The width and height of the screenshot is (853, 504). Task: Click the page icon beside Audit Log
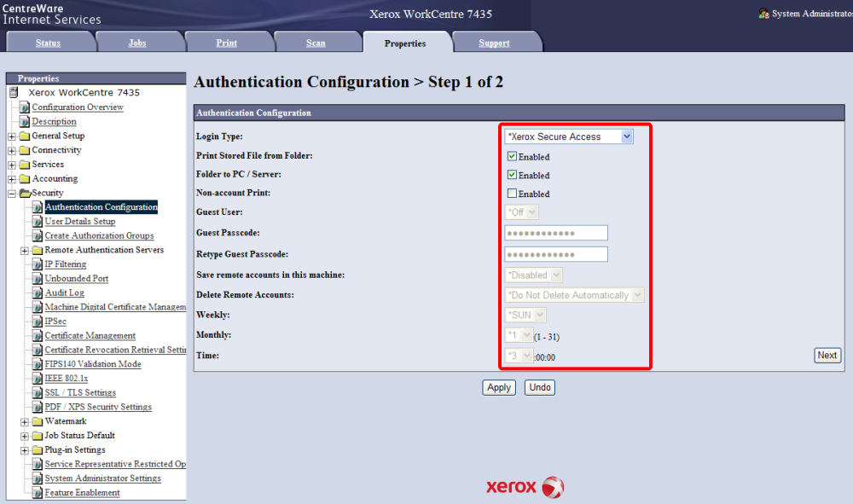pos(38,293)
